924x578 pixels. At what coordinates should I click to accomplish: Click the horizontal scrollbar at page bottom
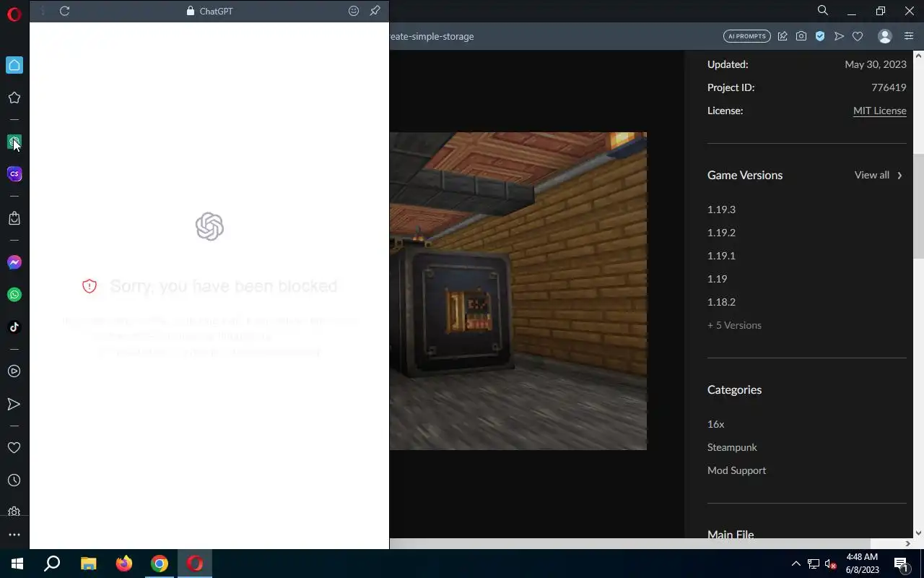(x=629, y=543)
